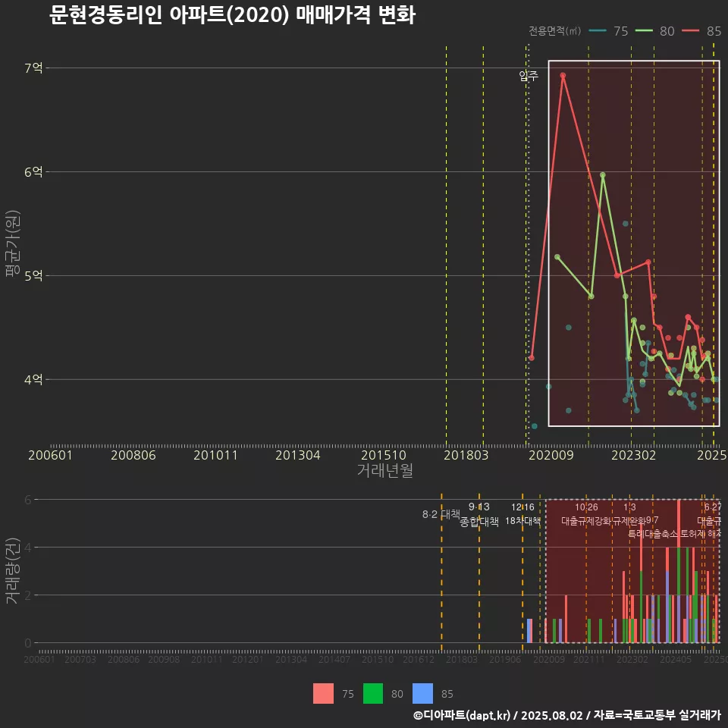Image resolution: width=728 pixels, height=728 pixels.
Task: Click the 평균가(원) axis title
Action: pos(13,243)
